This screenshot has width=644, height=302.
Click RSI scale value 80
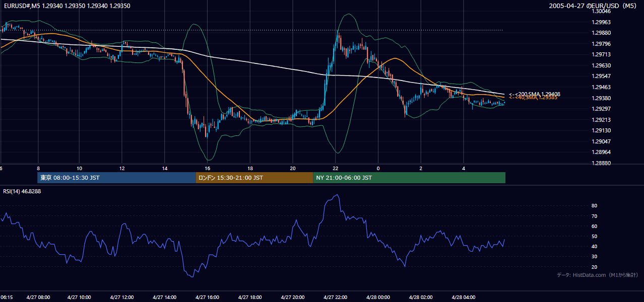(x=594, y=206)
